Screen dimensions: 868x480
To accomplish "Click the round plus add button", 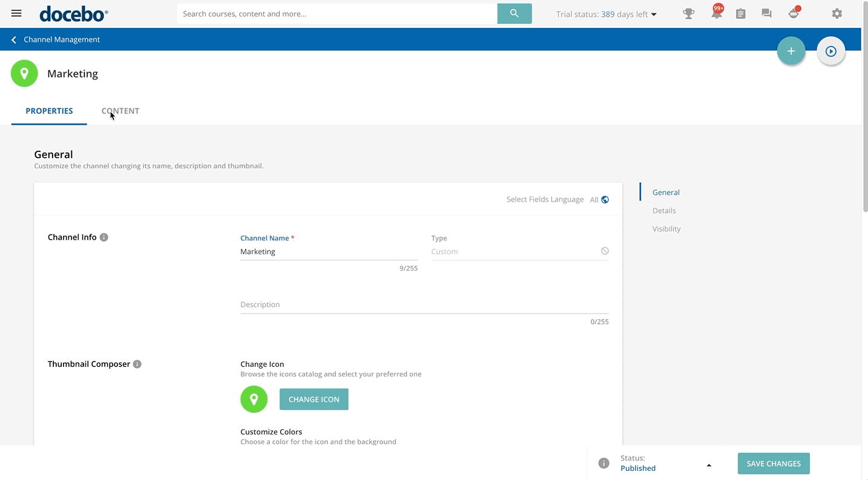I will 791,51.
